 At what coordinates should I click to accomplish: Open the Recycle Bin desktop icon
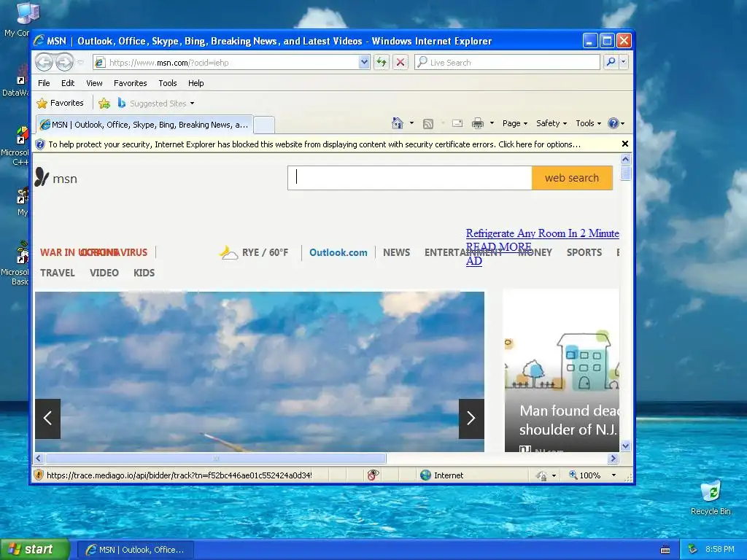point(711,498)
